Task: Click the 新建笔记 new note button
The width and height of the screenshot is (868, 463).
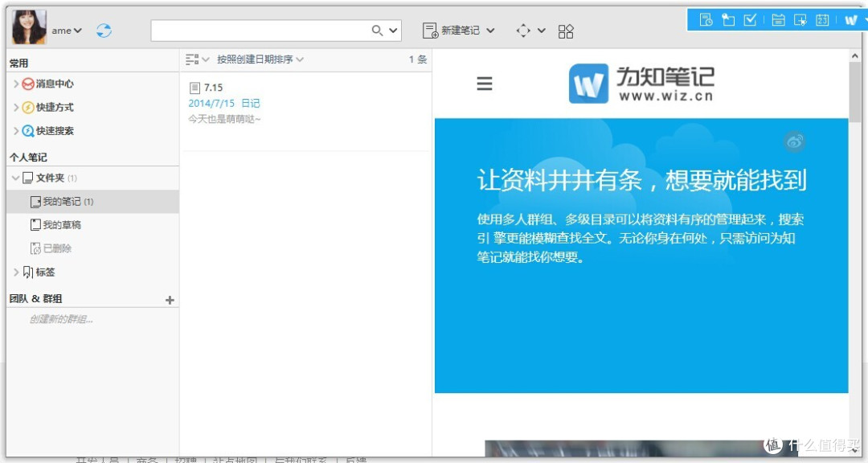Action: tap(451, 31)
